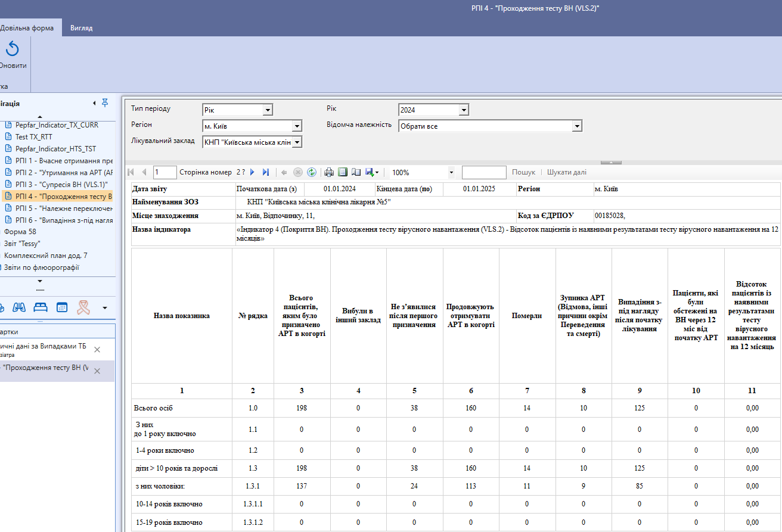Select РПІ 6 'Випадіння з-під нагляду' report
Image resolution: width=782 pixels, height=532 pixels.
64,220
